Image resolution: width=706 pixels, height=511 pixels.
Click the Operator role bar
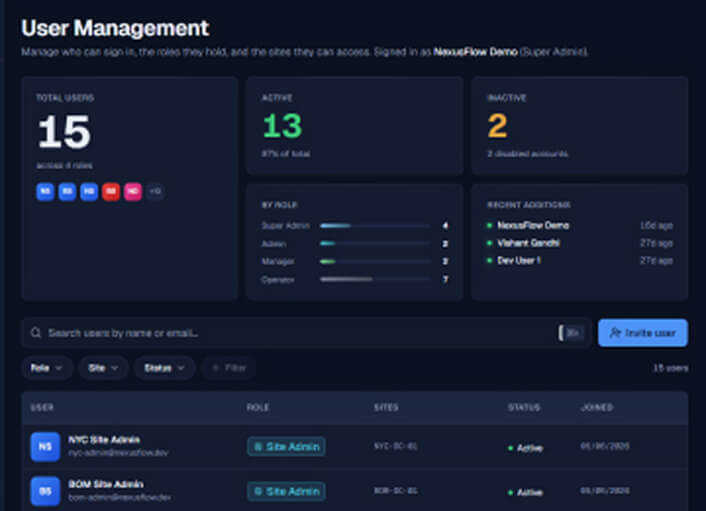coord(375,279)
